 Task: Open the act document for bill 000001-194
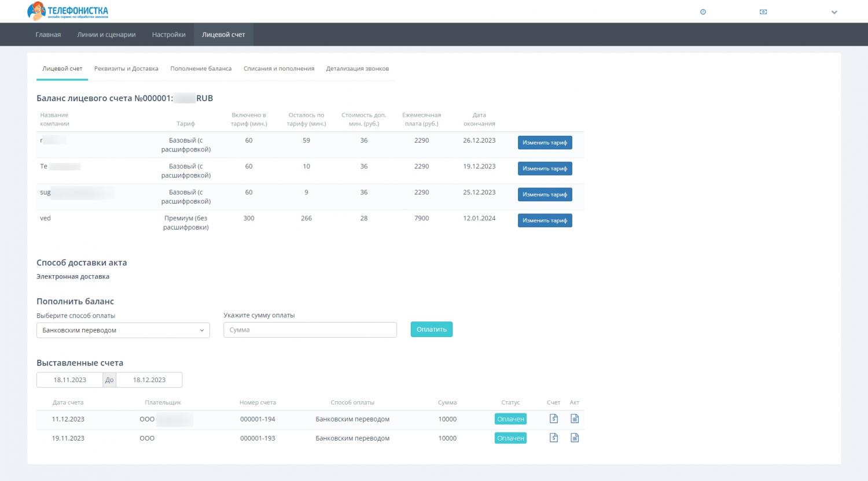pyautogui.click(x=575, y=419)
